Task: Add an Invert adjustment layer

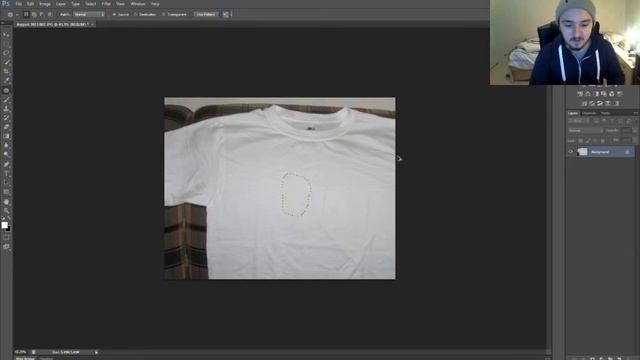Action: click(584, 103)
